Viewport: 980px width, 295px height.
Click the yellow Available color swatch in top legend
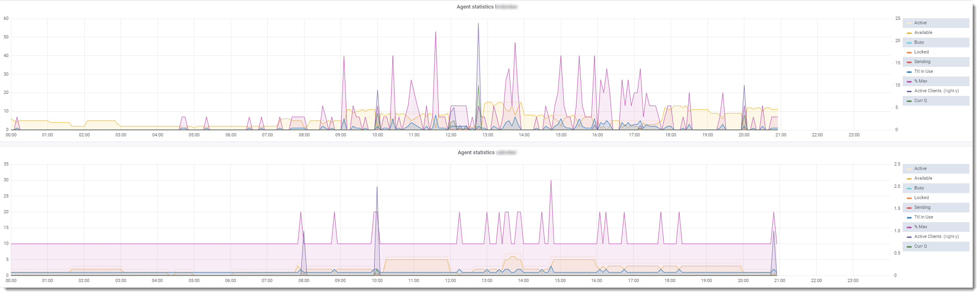click(909, 33)
